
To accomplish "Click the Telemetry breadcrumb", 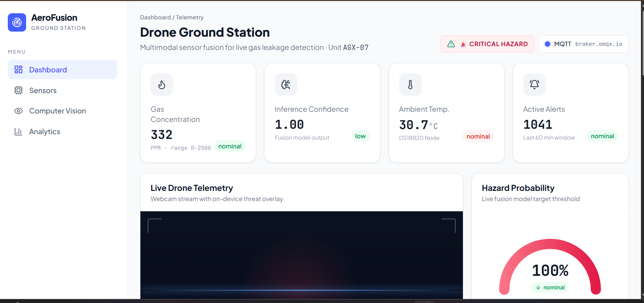I will tap(190, 17).
